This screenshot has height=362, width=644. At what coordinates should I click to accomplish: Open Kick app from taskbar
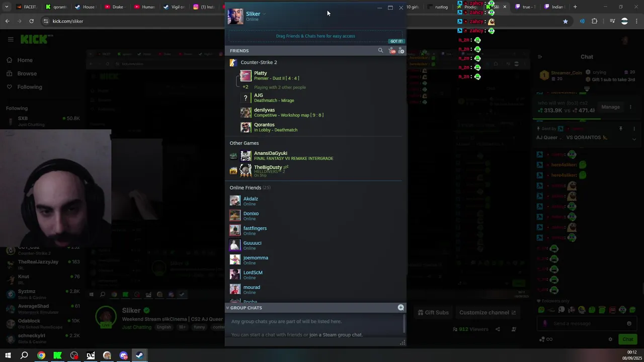click(57, 355)
